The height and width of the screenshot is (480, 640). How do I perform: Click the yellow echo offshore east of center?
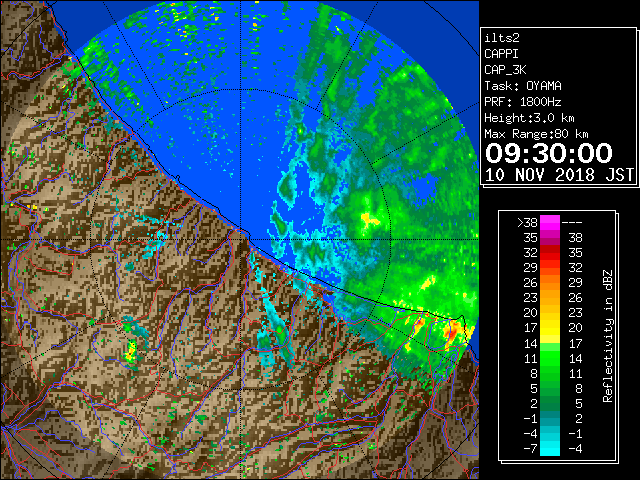pyautogui.click(x=369, y=220)
